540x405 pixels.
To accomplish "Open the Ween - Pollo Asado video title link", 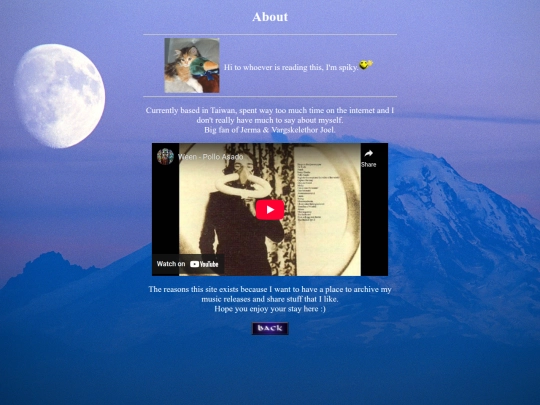I will click(210, 157).
